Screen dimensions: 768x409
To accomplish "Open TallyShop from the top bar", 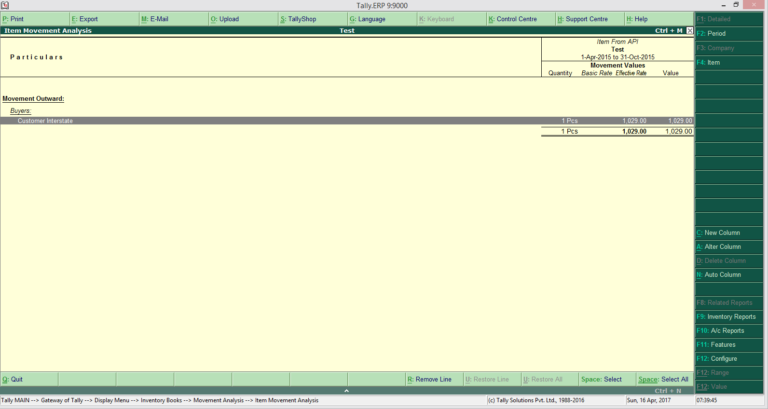I will (312, 19).
